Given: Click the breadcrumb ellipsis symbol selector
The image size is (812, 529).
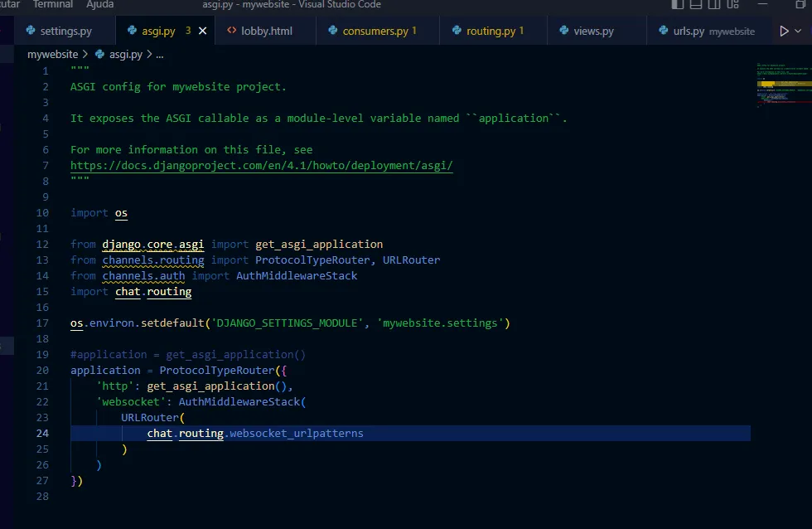Looking at the screenshot, I should point(160,55).
